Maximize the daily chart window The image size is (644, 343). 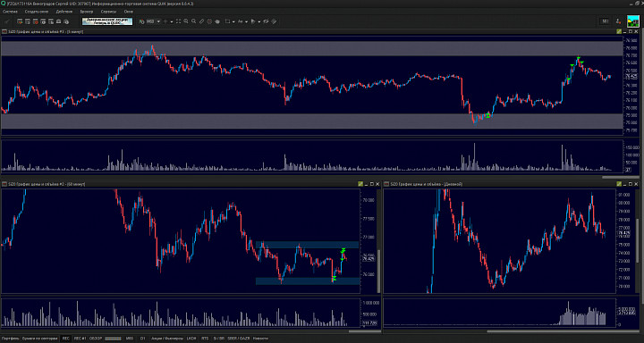click(x=631, y=184)
